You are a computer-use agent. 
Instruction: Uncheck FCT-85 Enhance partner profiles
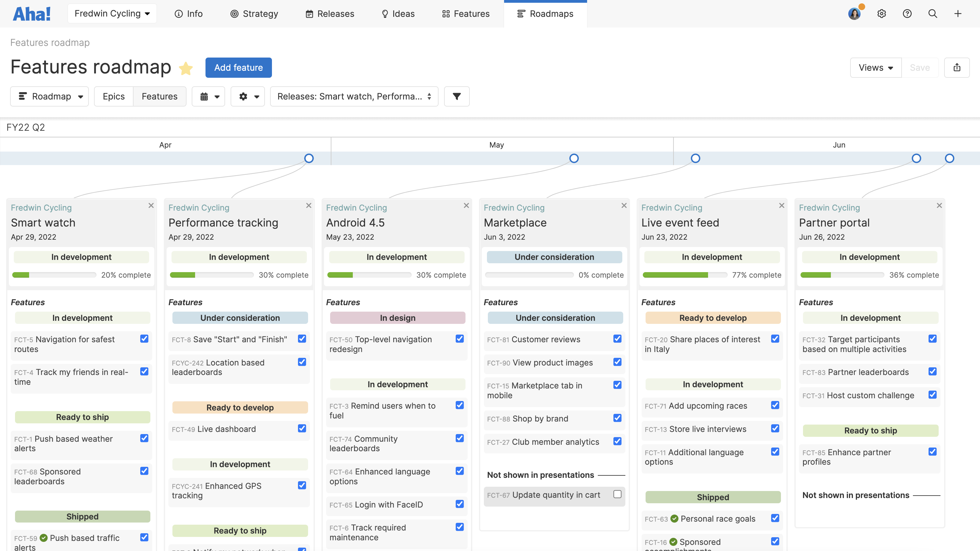[x=933, y=452]
